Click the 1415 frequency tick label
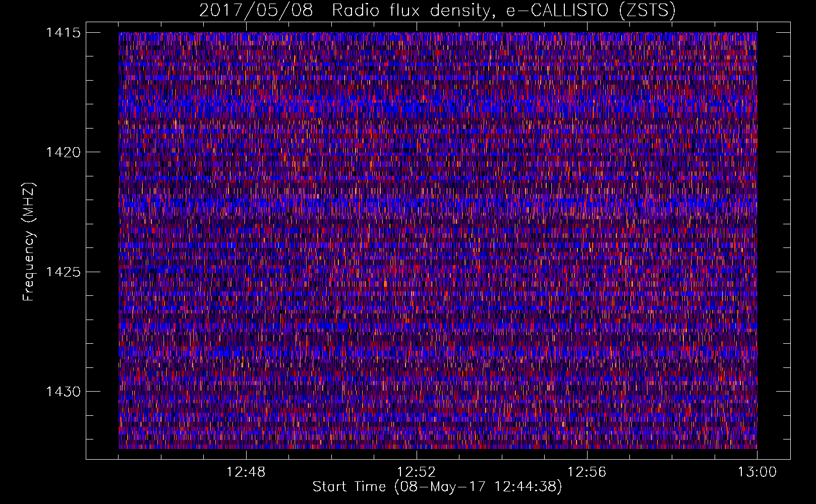The height and width of the screenshot is (504, 816). point(63,33)
